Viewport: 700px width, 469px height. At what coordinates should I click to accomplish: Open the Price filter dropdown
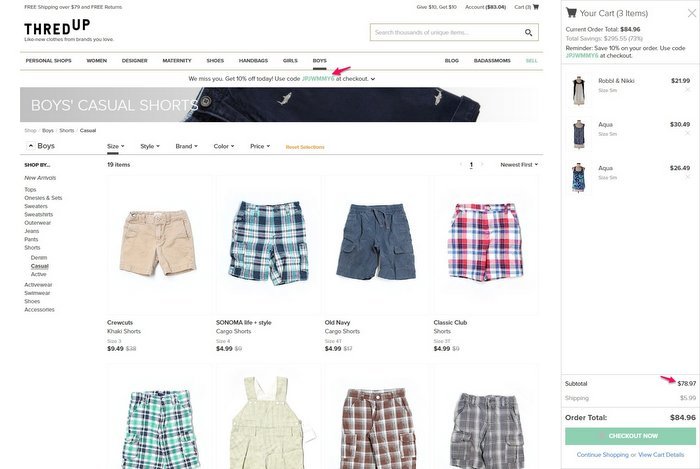pyautogui.click(x=260, y=146)
